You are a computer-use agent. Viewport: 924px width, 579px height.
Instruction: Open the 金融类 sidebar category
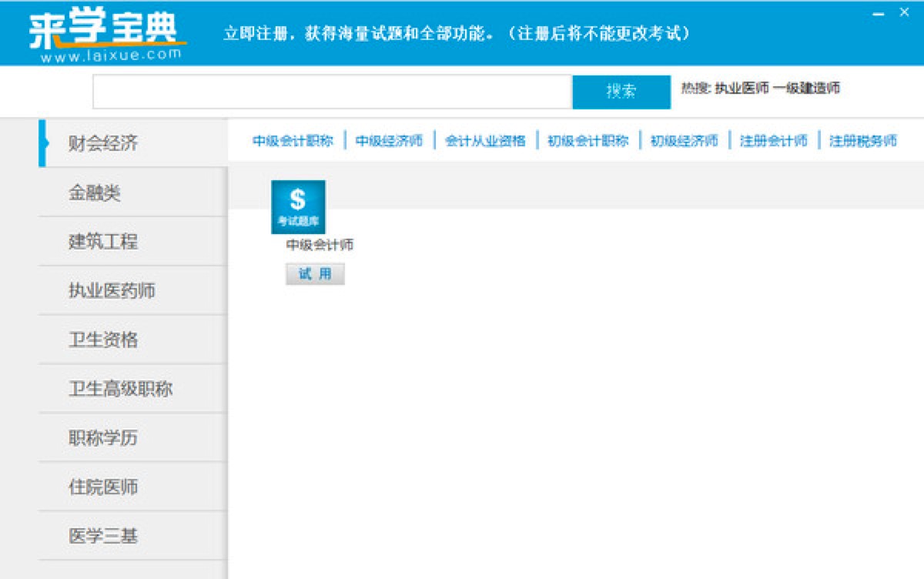(x=95, y=192)
